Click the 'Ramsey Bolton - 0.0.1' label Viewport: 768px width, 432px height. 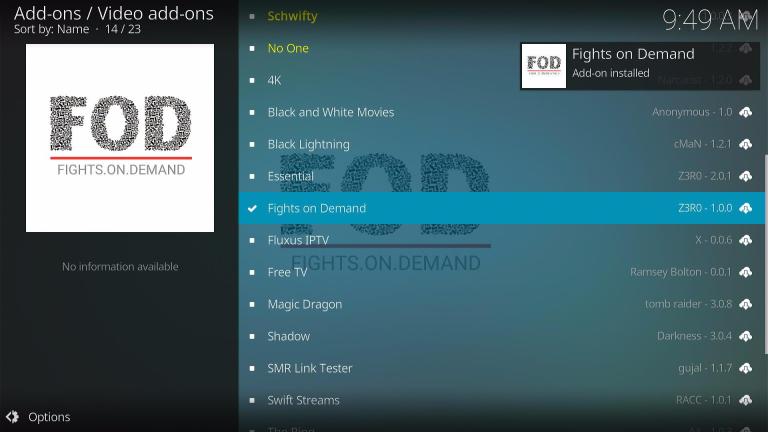(681, 272)
